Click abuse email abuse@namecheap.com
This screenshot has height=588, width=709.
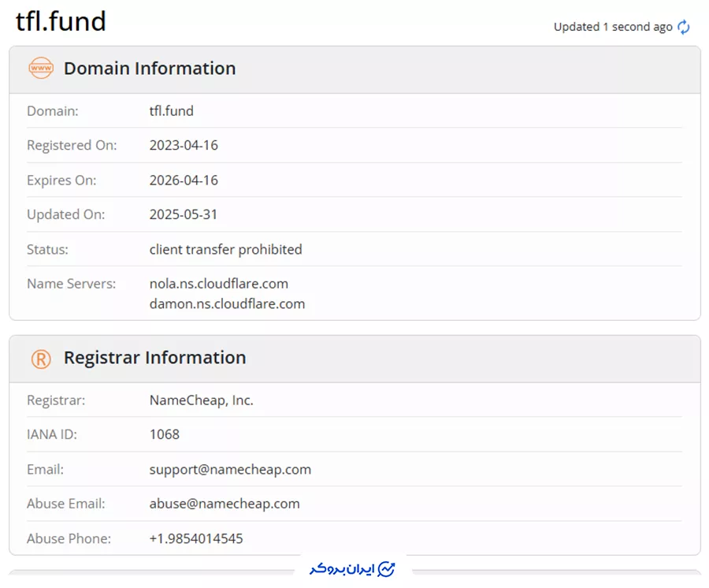pyautogui.click(x=225, y=504)
